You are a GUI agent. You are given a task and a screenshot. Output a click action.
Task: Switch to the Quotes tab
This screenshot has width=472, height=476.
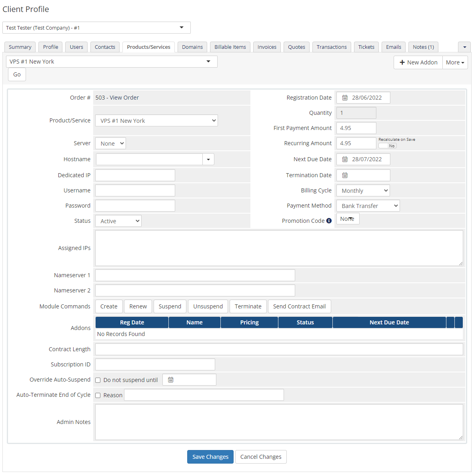click(296, 47)
